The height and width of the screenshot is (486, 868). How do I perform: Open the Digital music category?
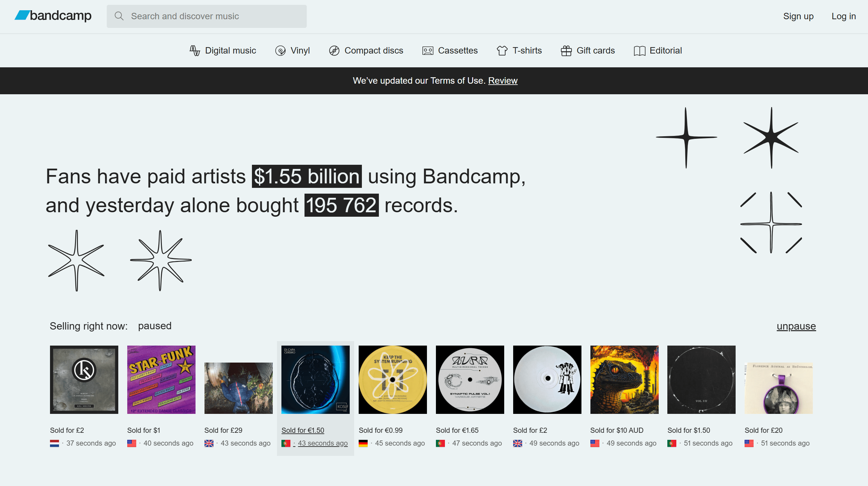tap(222, 51)
